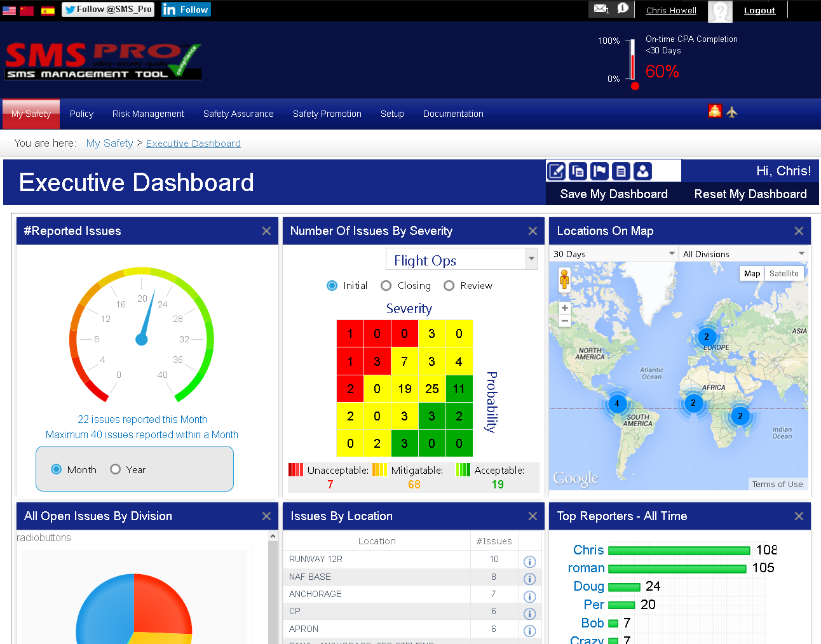The image size is (821, 644).
Task: Select the Year radio button
Action: pyautogui.click(x=116, y=469)
